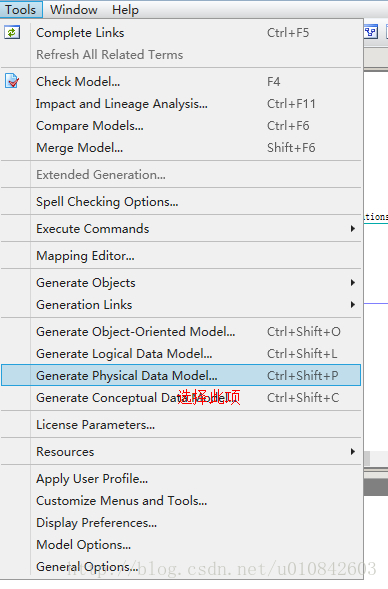Open Model Options...

(181, 545)
